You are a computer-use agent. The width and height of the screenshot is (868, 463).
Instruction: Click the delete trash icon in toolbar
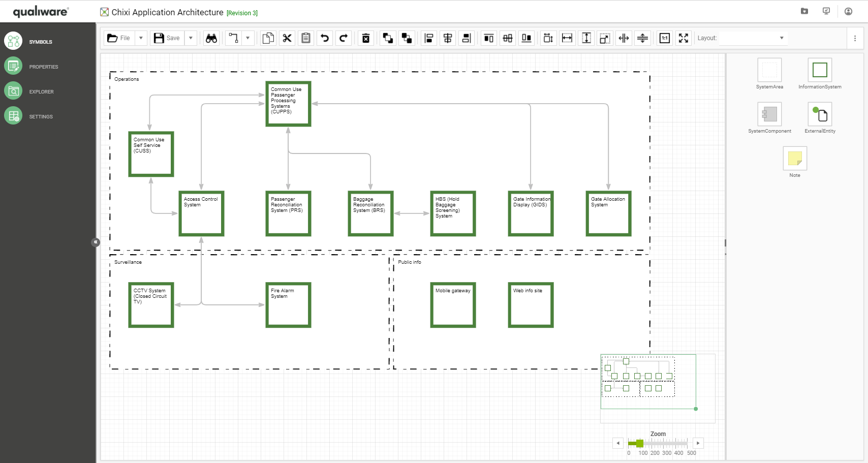365,38
